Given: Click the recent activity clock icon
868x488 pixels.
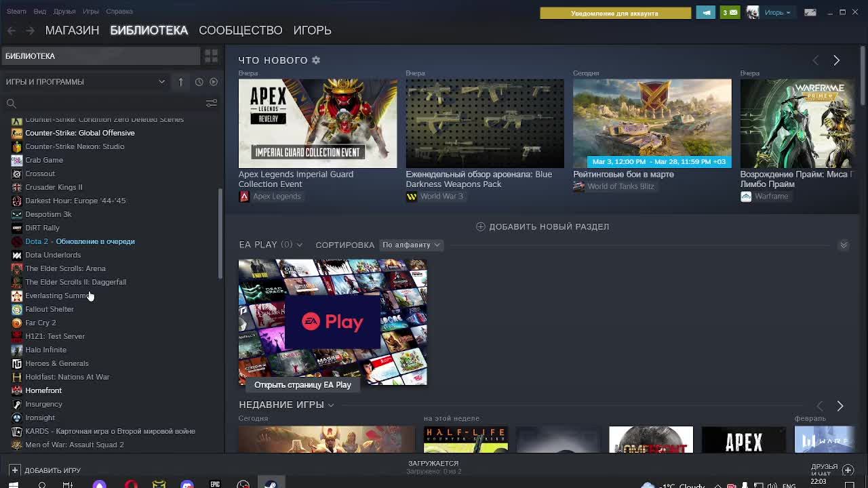Looking at the screenshot, I should (199, 81).
